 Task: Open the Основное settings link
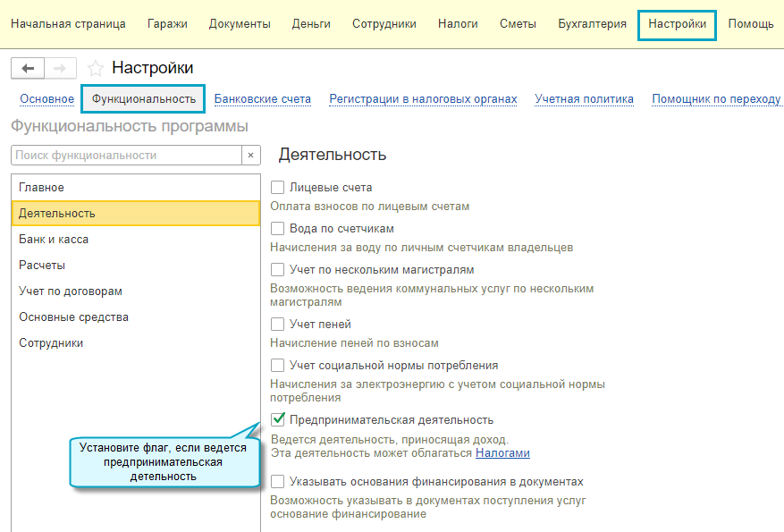point(47,99)
